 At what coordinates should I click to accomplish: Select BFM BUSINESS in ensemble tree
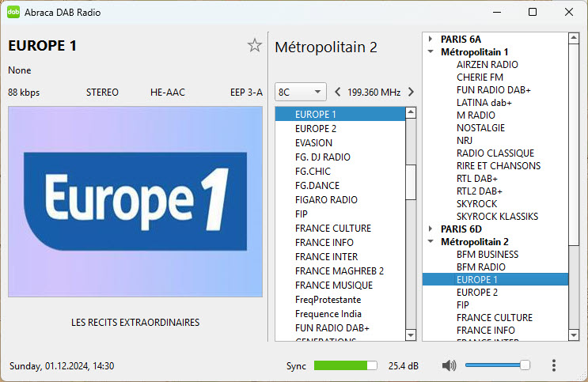pyautogui.click(x=487, y=255)
